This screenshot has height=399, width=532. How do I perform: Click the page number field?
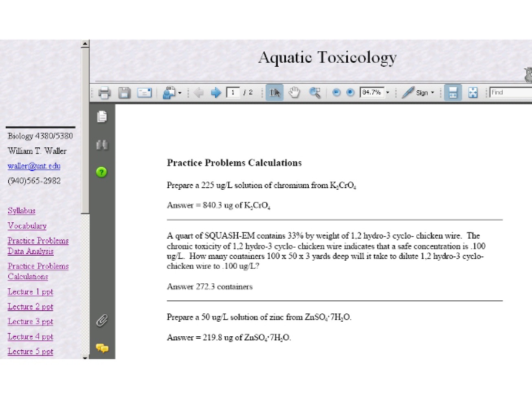[x=233, y=92]
